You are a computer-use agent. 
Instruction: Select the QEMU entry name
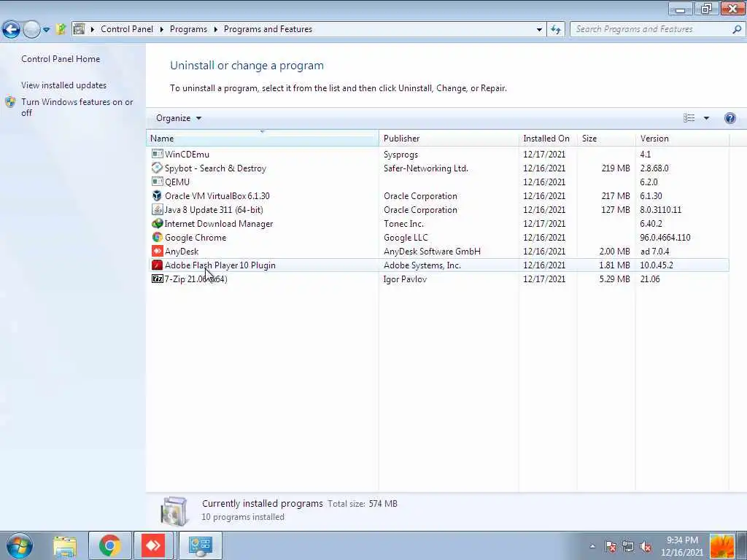pyautogui.click(x=177, y=182)
